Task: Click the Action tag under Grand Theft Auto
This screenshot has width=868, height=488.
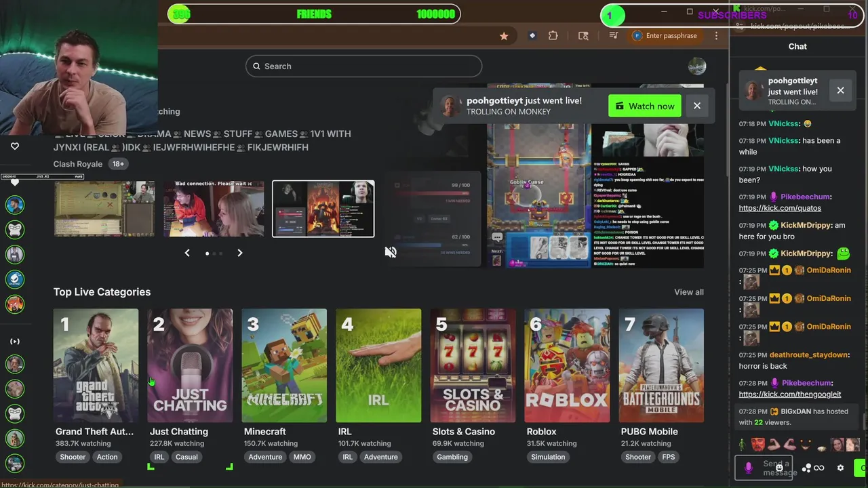Action: [x=107, y=457]
